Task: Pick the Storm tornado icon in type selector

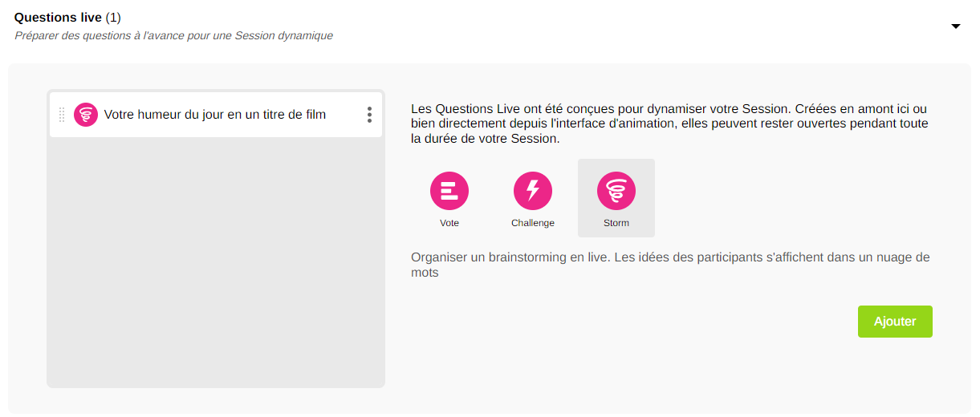Action: pyautogui.click(x=616, y=191)
